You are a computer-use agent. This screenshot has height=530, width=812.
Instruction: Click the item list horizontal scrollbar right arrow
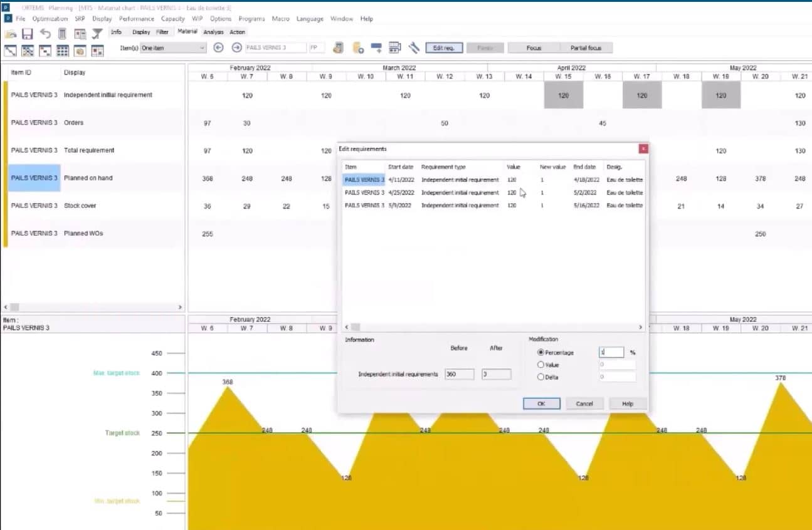(180, 308)
